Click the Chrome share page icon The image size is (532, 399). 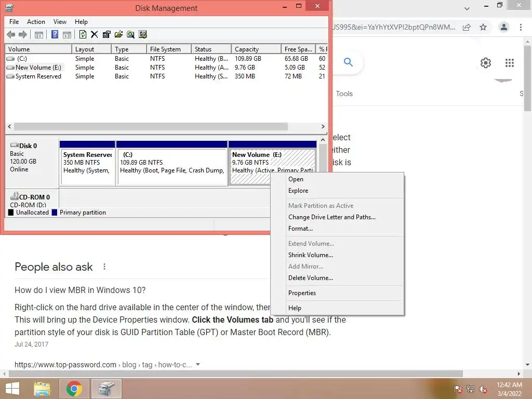tap(467, 27)
